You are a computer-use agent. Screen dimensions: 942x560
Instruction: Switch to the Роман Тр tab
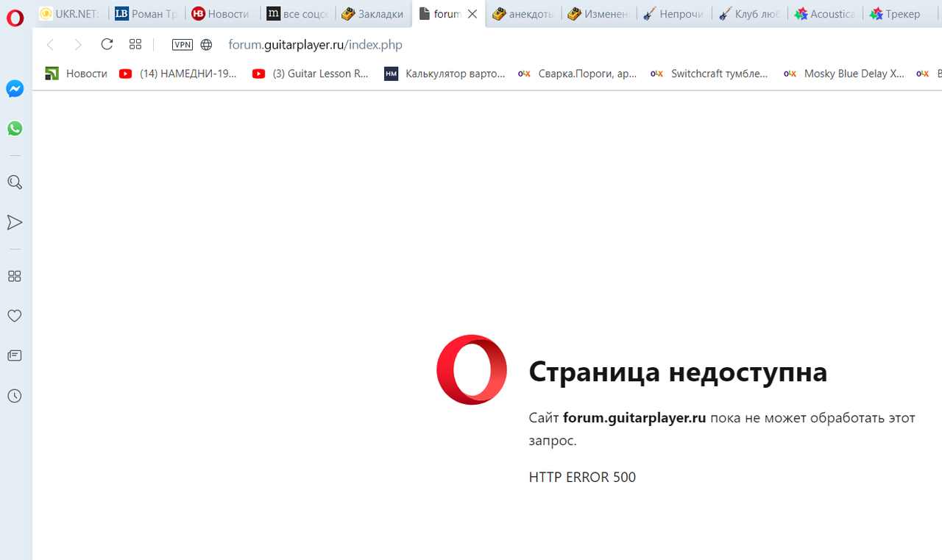click(147, 14)
